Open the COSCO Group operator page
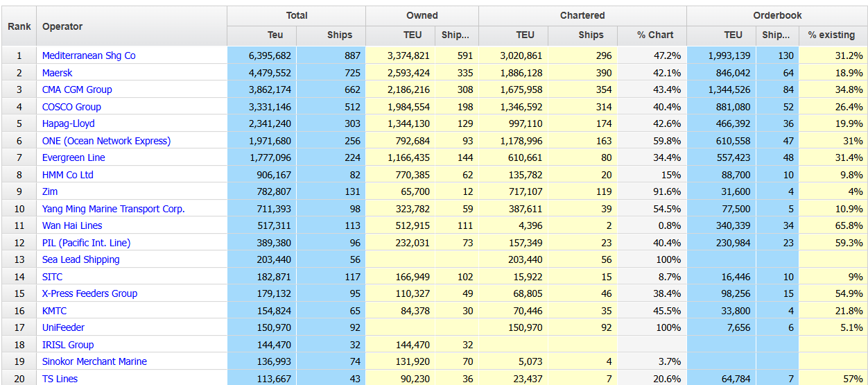The width and height of the screenshot is (868, 385). (x=71, y=107)
